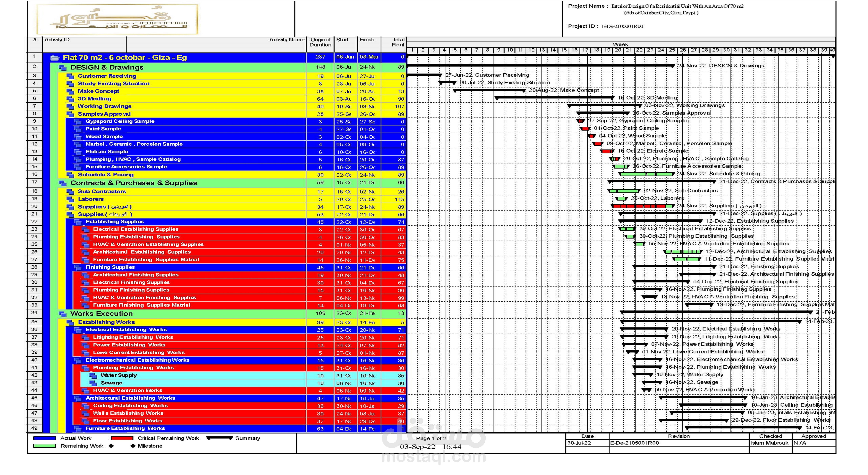Click the green Schedule & Pricing Gantt bar
The height and width of the screenshot is (475, 868).
646,174
